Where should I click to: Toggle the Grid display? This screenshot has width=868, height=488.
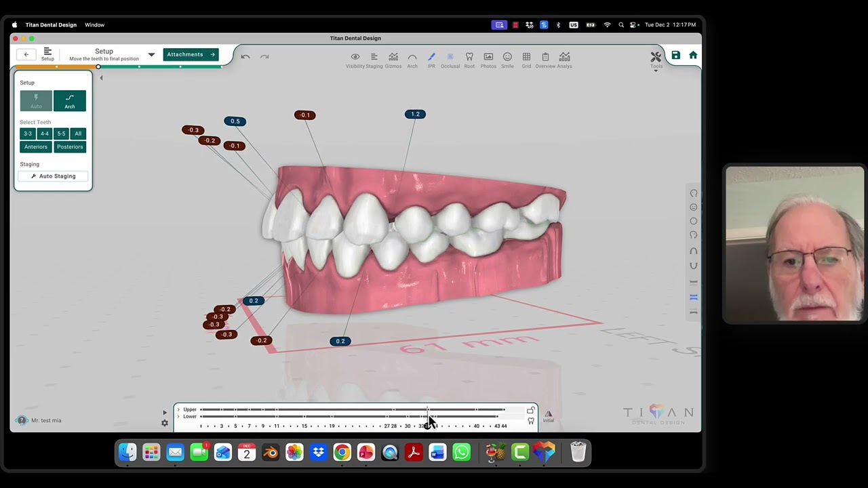pos(526,60)
